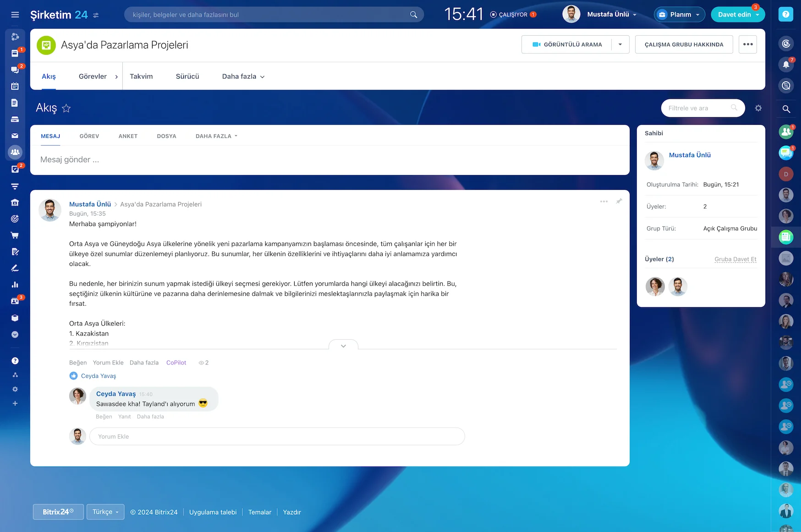This screenshot has height=532, width=801.
Task: Add item with sidebar plus icon
Action: pyautogui.click(x=15, y=403)
